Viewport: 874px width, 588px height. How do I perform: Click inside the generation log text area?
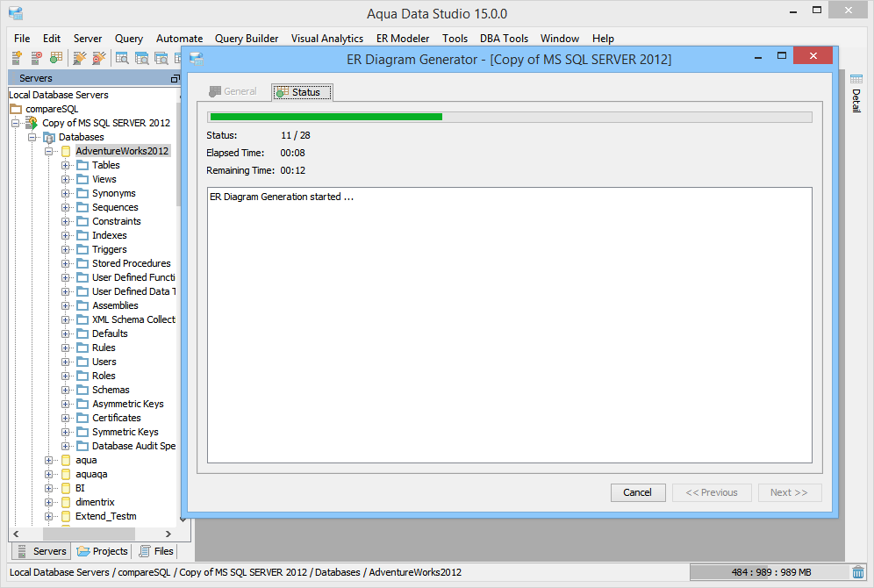coord(510,325)
